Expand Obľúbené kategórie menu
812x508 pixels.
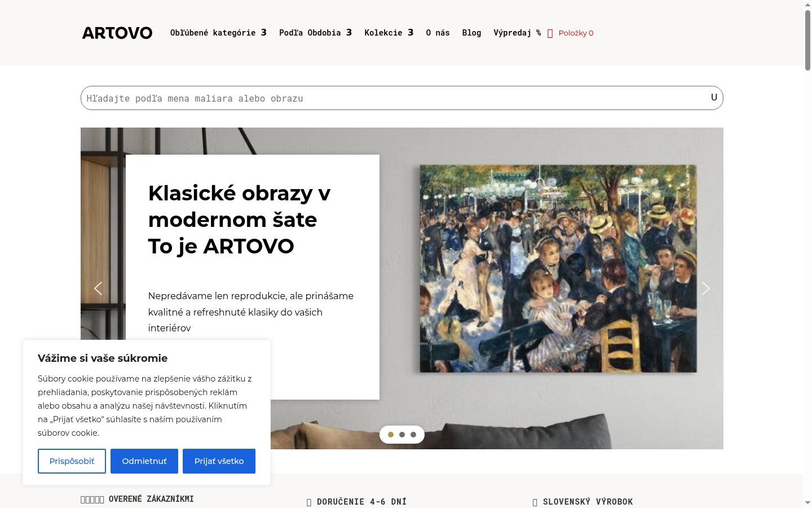(x=218, y=33)
